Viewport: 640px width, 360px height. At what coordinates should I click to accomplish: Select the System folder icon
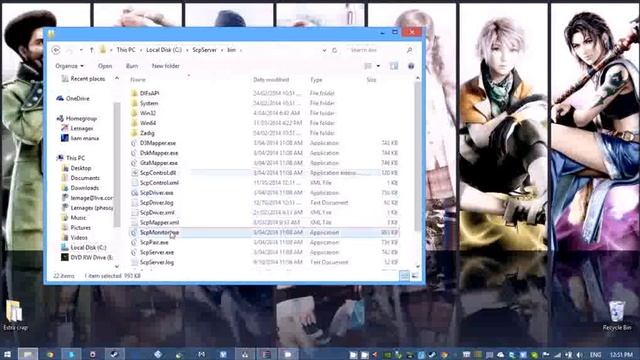coord(134,103)
